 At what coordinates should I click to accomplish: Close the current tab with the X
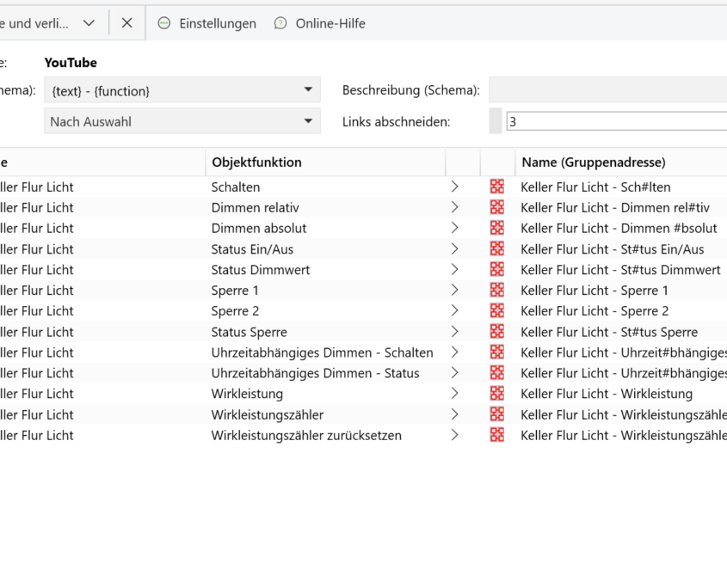coord(126,22)
